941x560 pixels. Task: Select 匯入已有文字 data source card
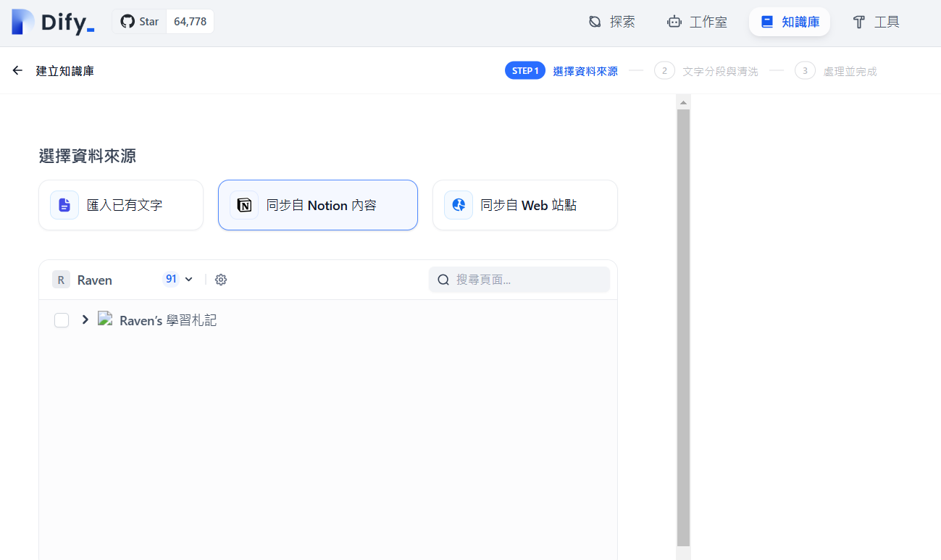(x=121, y=205)
